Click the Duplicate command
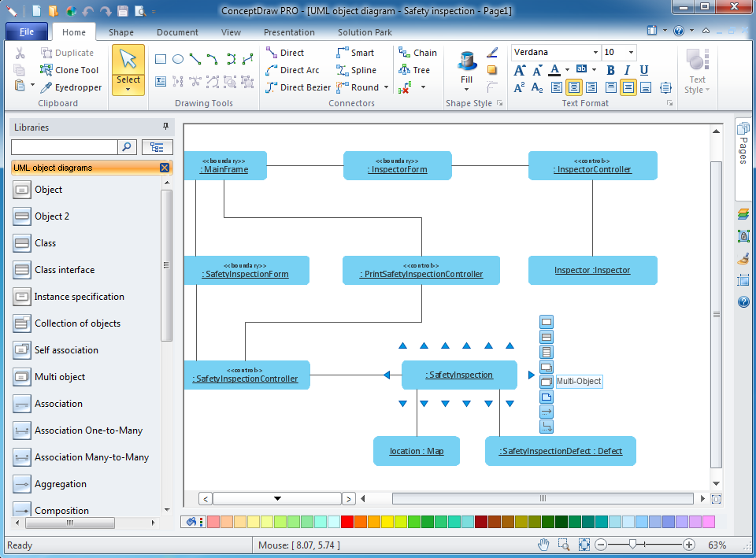The width and height of the screenshot is (756, 558). click(67, 53)
